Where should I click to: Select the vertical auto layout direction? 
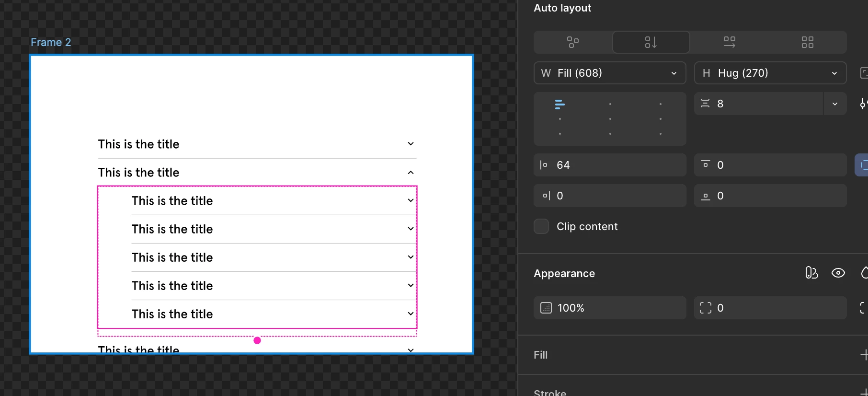(651, 42)
